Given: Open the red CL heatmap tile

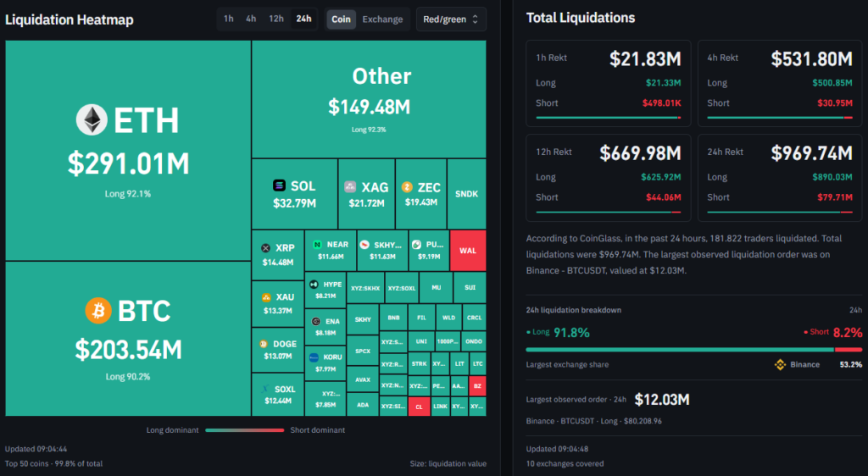Looking at the screenshot, I should click(x=419, y=407).
